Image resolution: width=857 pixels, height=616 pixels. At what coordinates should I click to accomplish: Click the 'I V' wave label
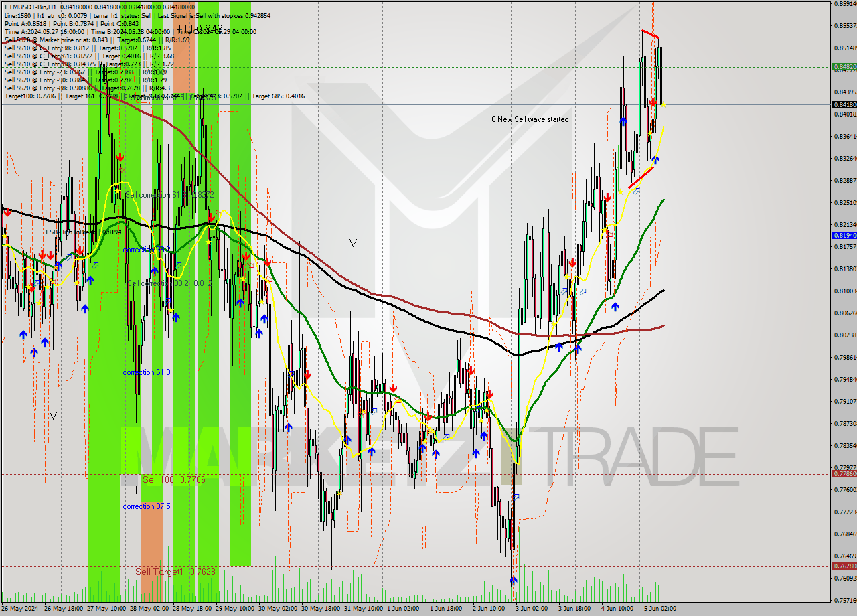350,243
